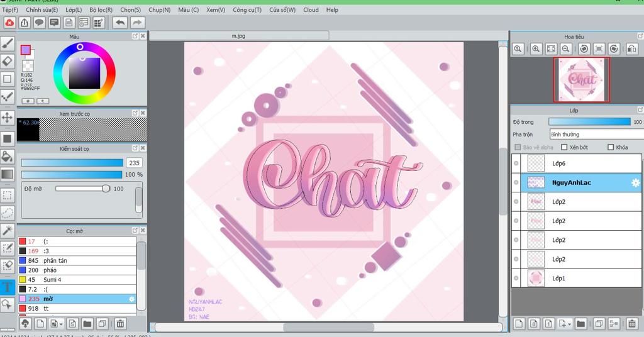The height and width of the screenshot is (337, 644).
Task: Open the Cloud menu
Action: [311, 10]
